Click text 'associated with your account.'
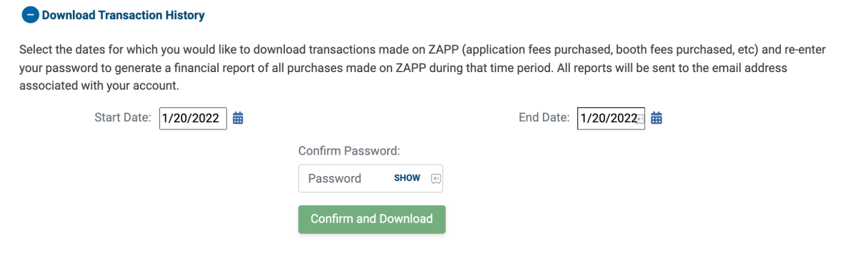 coord(99,86)
